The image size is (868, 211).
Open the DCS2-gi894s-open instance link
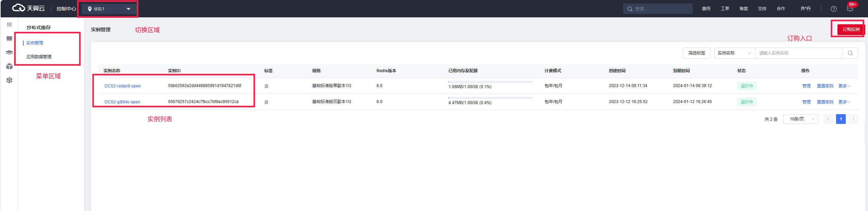tap(122, 102)
